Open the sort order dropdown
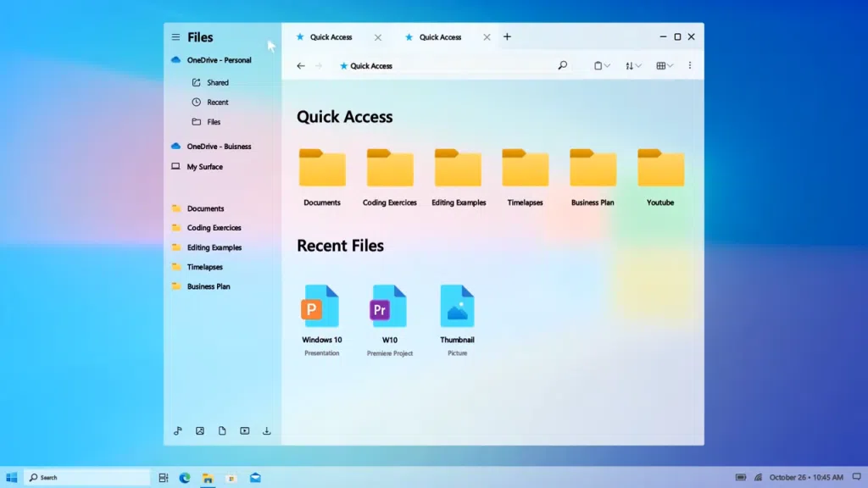Screen dimensions: 868x488 [632, 65]
